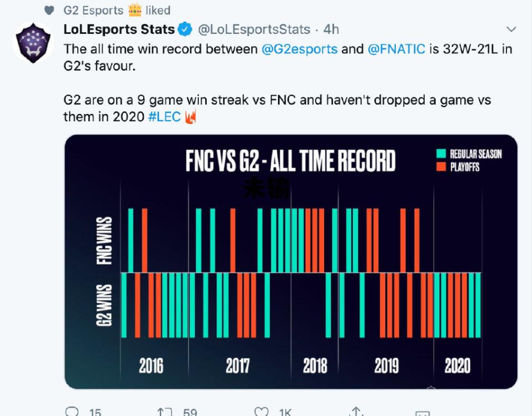Click the LEC flame emoji after the hashtag
532x416 pixels.
tap(191, 117)
